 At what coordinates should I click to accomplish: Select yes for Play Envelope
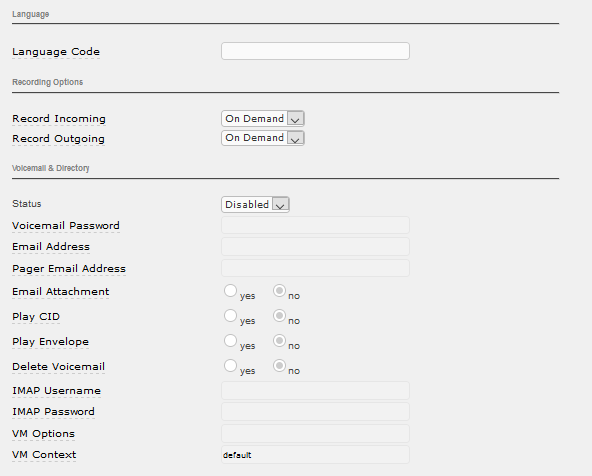(230, 340)
